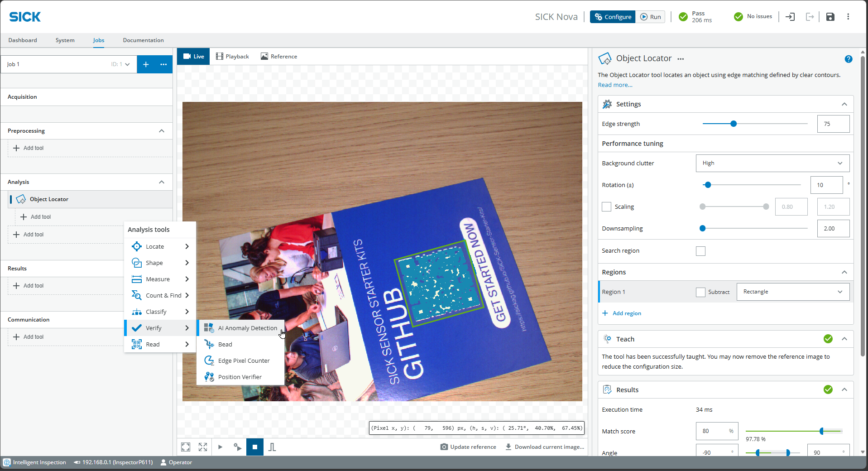This screenshot has height=471, width=868.
Task: Click the gear-with-play run setup icon
Action: 237,447
